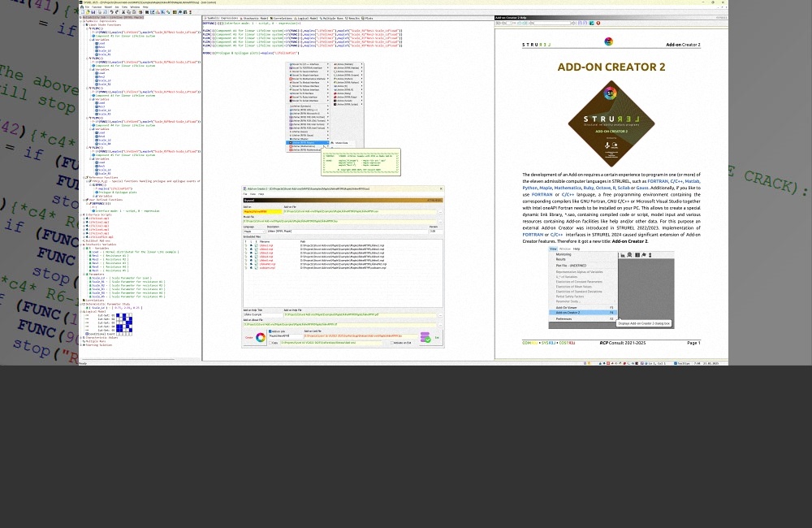Screen dimensions: 812x528
Task: Collapse the Reference Functions tree node
Action: point(84,178)
